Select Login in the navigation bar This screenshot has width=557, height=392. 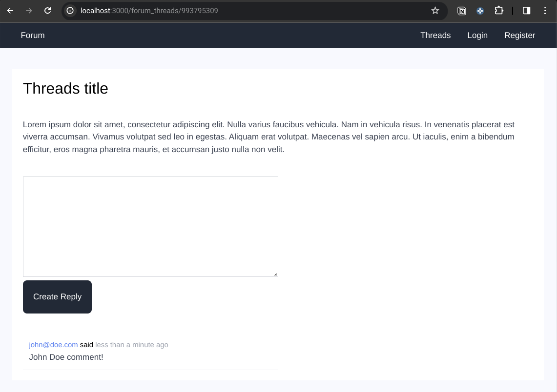click(477, 36)
